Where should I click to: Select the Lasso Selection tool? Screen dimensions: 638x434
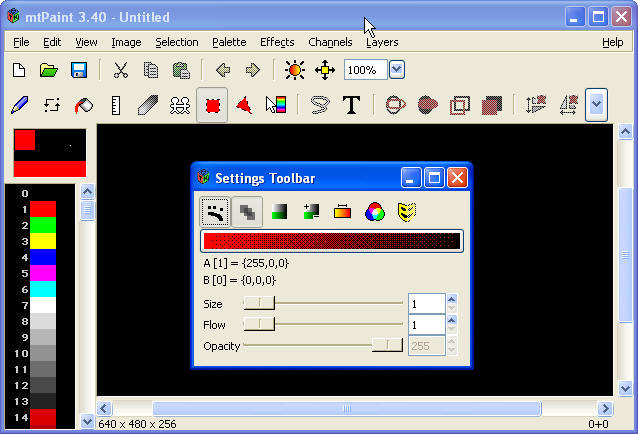(x=320, y=105)
